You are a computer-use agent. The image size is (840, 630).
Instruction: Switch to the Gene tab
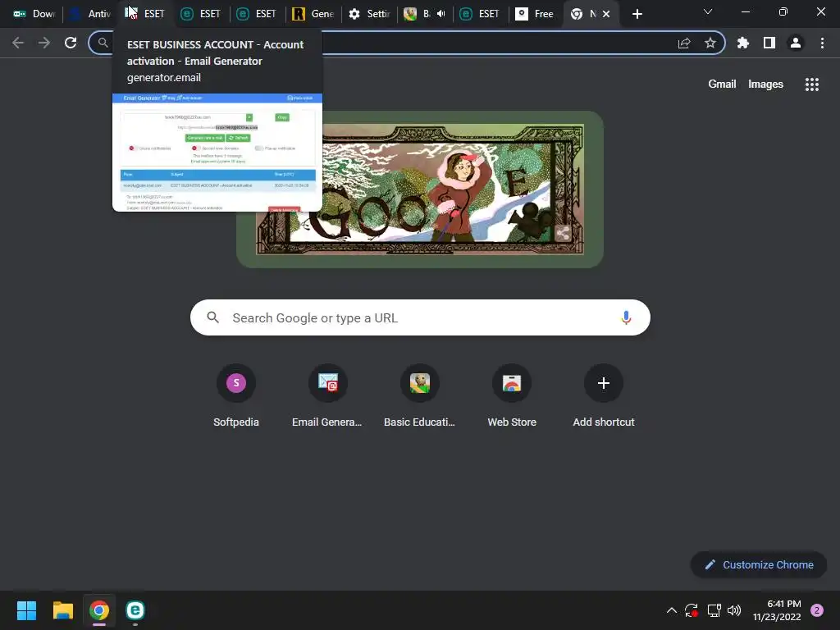coord(313,14)
